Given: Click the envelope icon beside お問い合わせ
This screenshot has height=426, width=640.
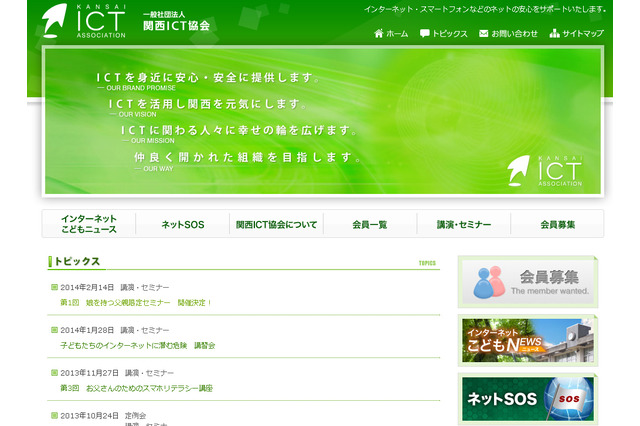Looking at the screenshot, I should [484, 33].
